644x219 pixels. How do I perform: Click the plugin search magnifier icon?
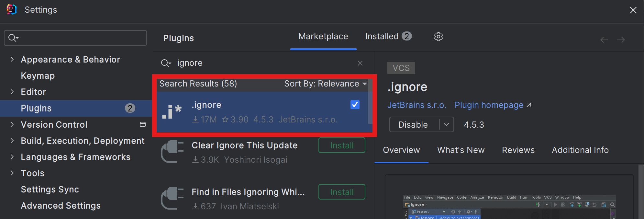166,63
